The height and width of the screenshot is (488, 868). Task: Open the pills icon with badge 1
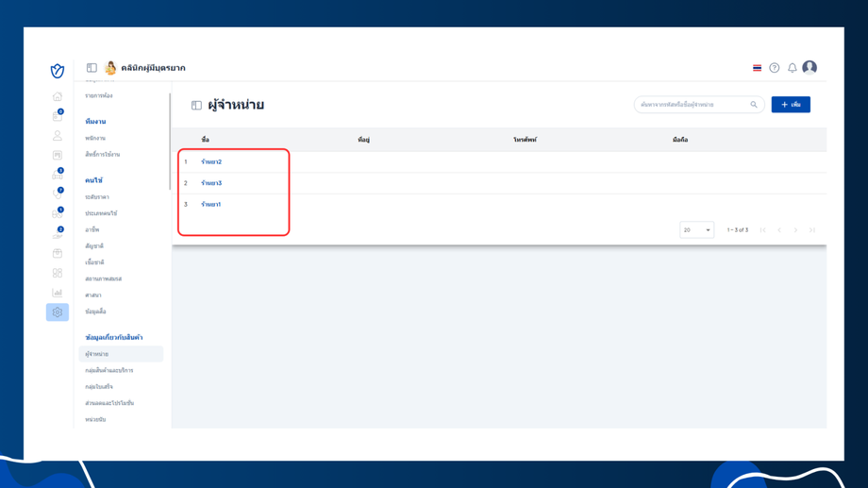pyautogui.click(x=57, y=214)
